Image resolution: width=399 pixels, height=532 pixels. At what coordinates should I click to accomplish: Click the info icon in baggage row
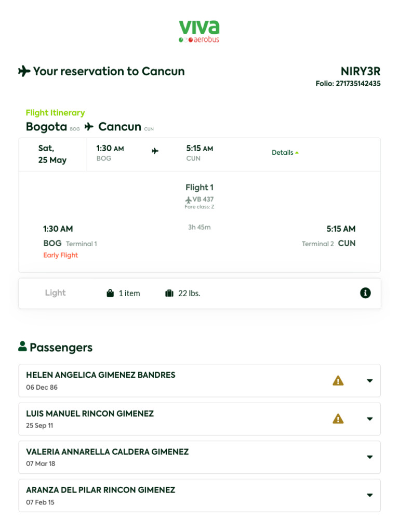(365, 293)
